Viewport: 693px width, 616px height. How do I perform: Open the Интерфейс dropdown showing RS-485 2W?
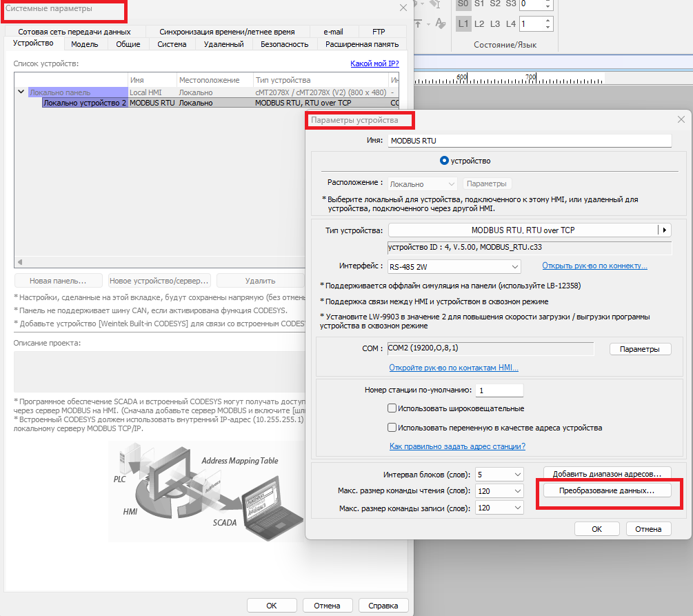[454, 266]
